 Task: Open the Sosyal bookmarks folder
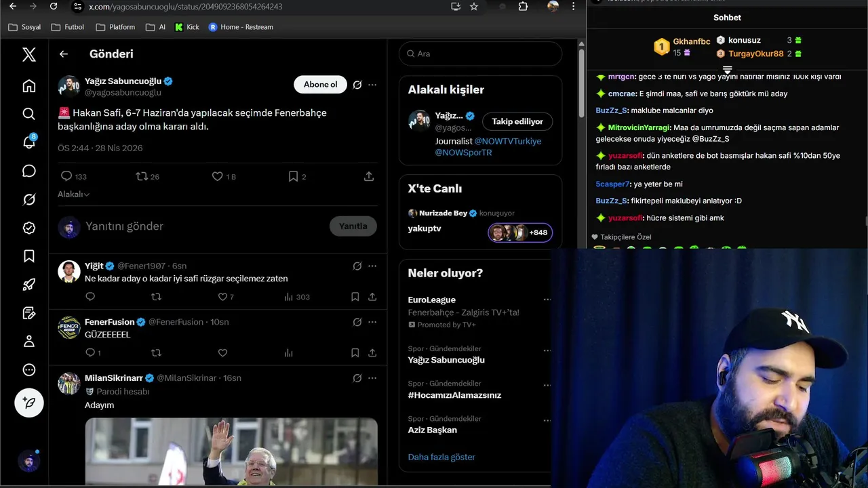tap(24, 27)
